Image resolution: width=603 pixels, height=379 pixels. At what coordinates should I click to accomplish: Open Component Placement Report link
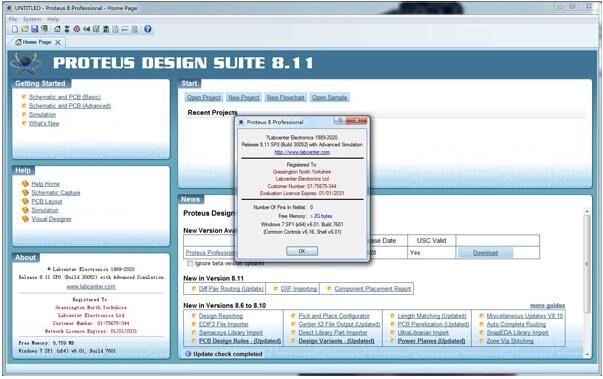(x=373, y=289)
